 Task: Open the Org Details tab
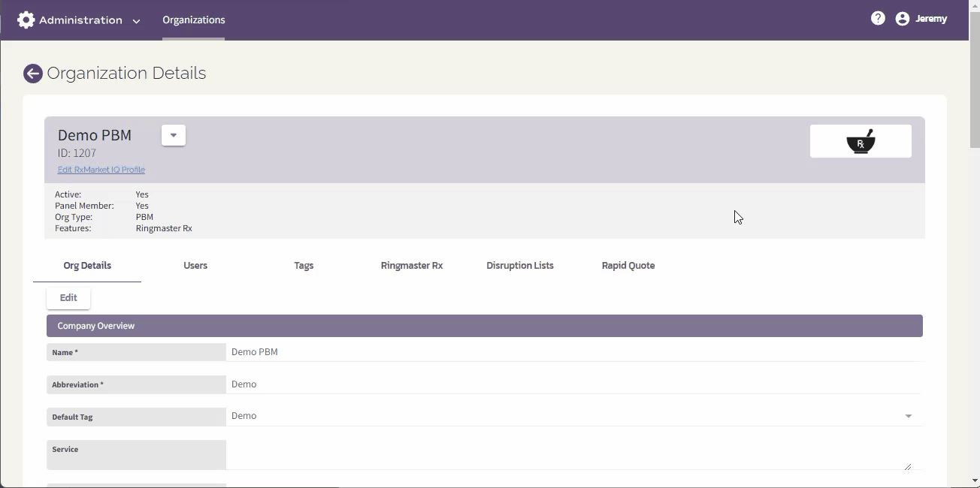click(x=86, y=265)
